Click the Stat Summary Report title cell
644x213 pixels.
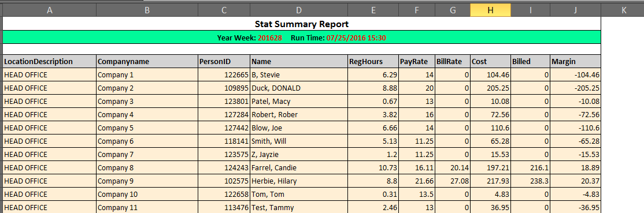[302, 24]
